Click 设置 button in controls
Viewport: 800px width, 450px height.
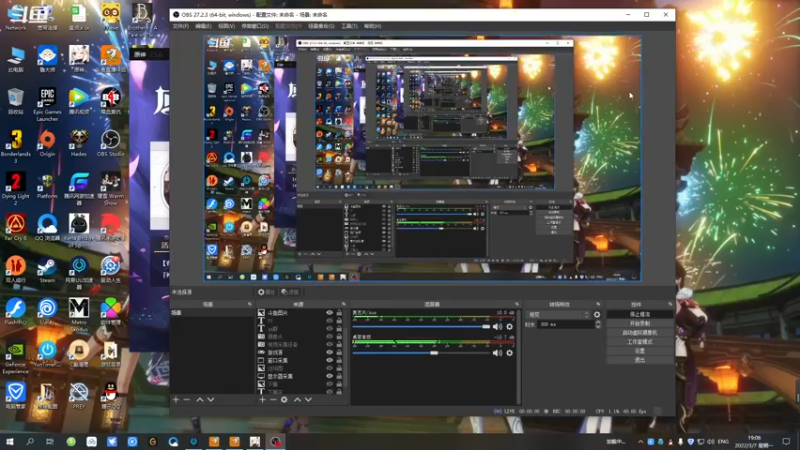(x=640, y=351)
